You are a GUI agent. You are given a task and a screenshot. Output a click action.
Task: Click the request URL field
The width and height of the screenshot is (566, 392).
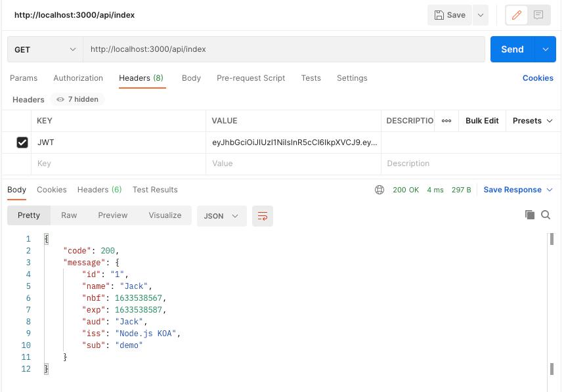[x=284, y=49]
